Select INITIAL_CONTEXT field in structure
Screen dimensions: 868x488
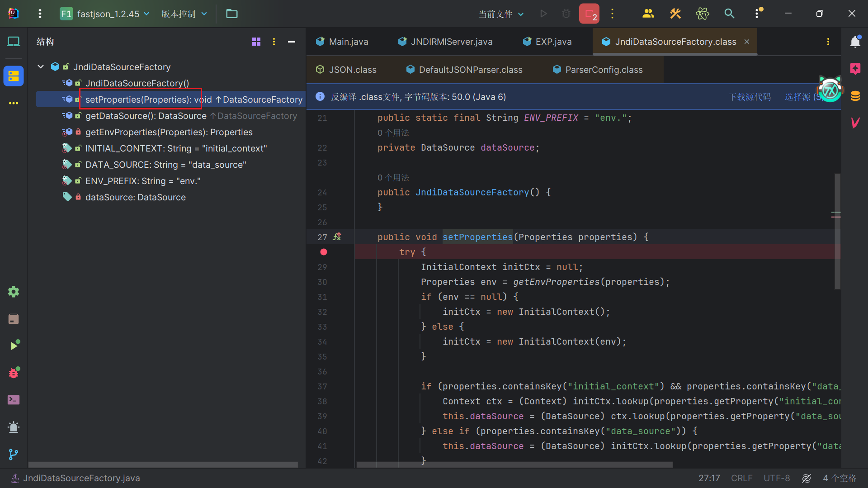[x=176, y=148]
